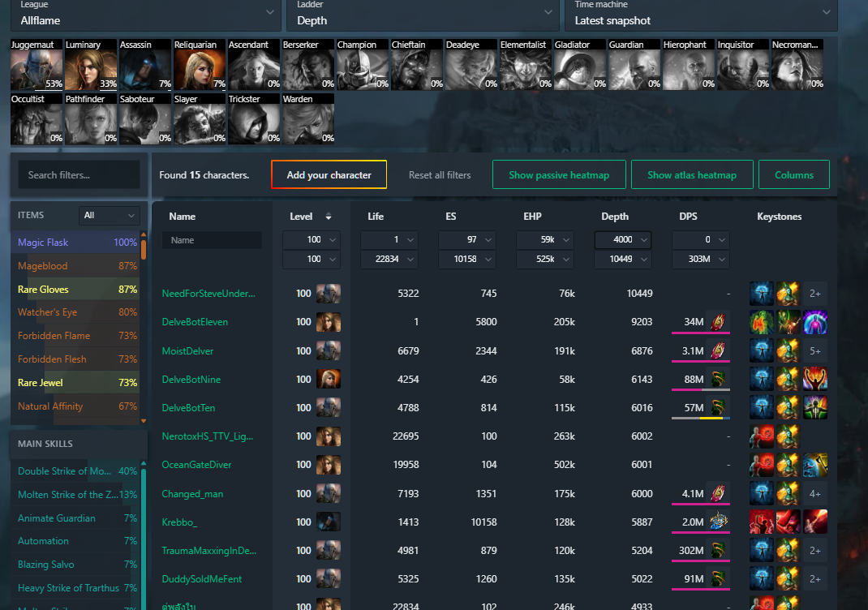868x610 pixels.
Task: Pick the Champion class portrait
Action: click(363, 64)
